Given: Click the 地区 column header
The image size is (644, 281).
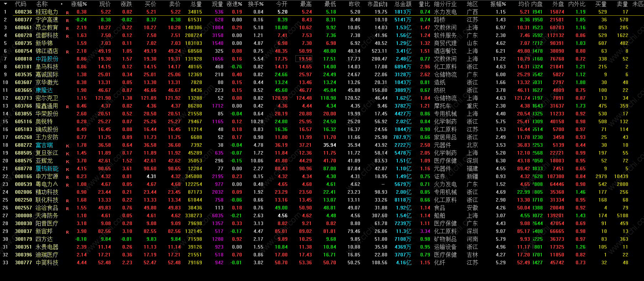Looking at the screenshot, I should coord(472,4).
